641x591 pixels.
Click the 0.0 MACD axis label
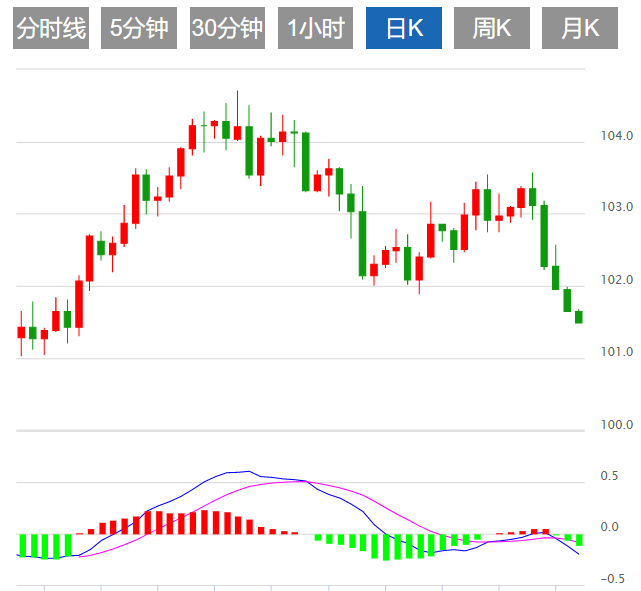609,527
